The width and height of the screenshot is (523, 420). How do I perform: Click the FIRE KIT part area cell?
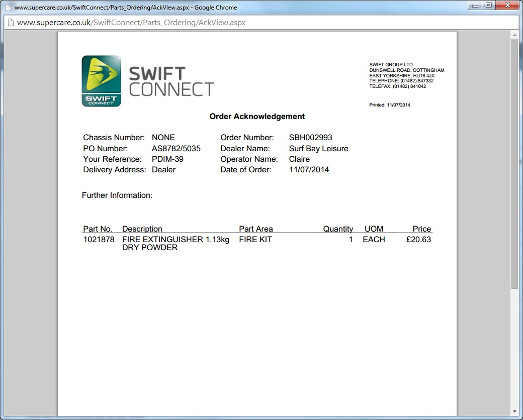[255, 239]
